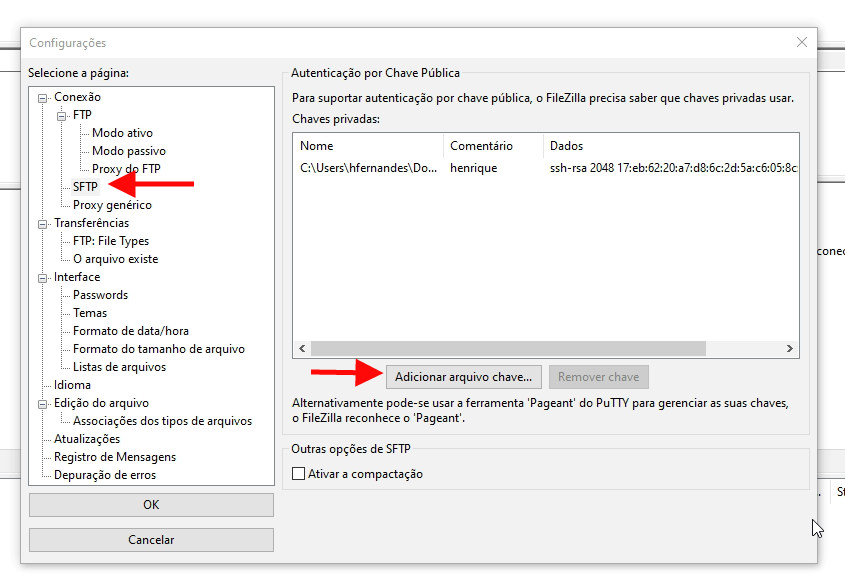The height and width of the screenshot is (584, 845).
Task: Collapse the Conexão tree node
Action: pyautogui.click(x=42, y=98)
